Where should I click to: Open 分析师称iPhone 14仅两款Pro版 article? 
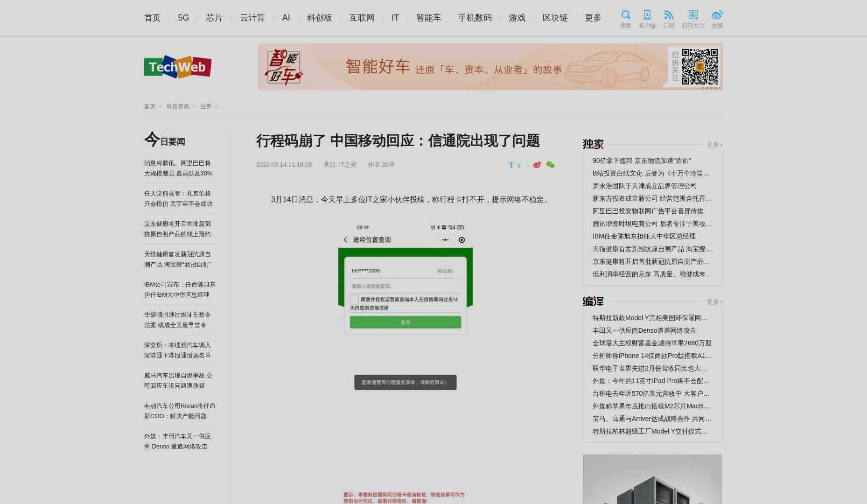click(x=652, y=356)
